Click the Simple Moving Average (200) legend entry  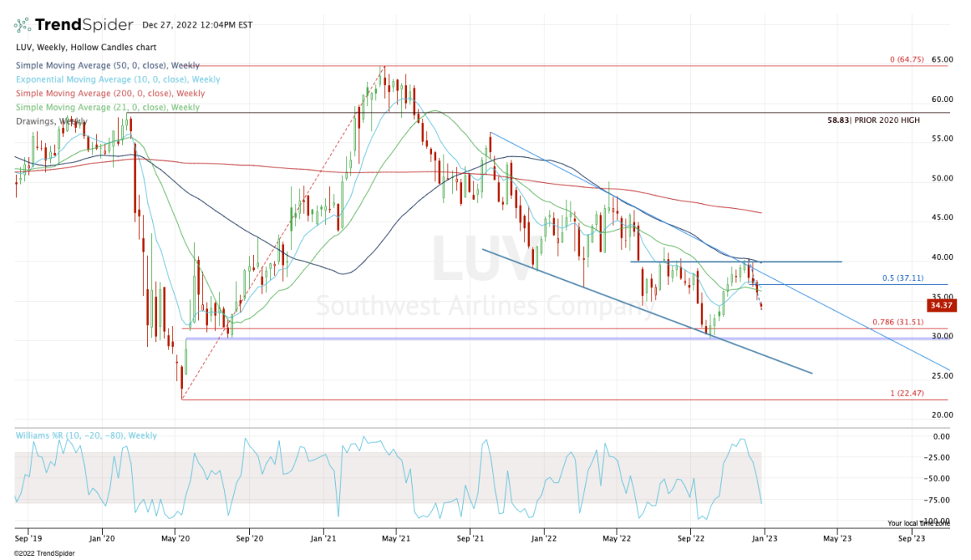click(109, 93)
